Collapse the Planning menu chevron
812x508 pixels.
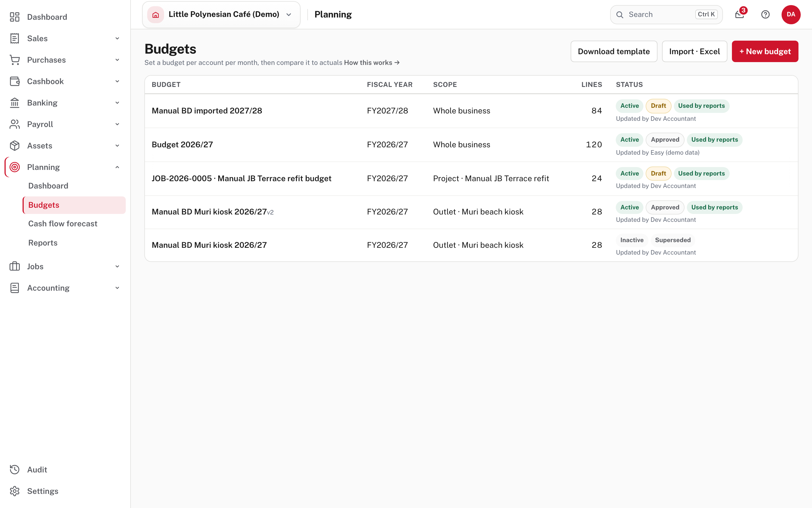tap(117, 167)
